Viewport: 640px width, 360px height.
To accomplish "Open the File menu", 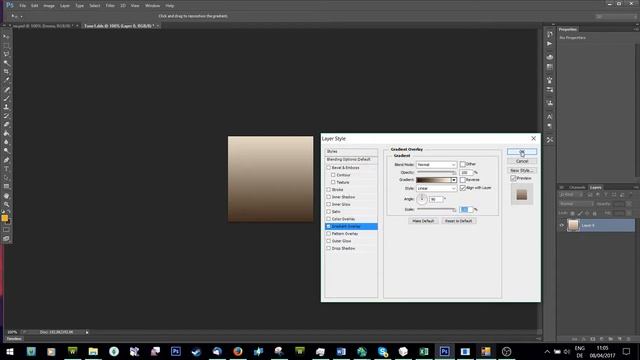I will [22, 6].
